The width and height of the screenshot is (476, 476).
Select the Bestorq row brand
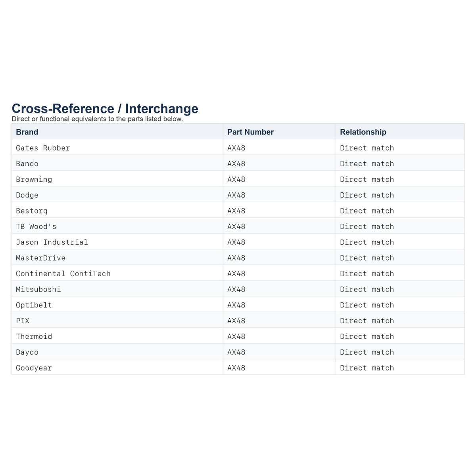point(32,211)
